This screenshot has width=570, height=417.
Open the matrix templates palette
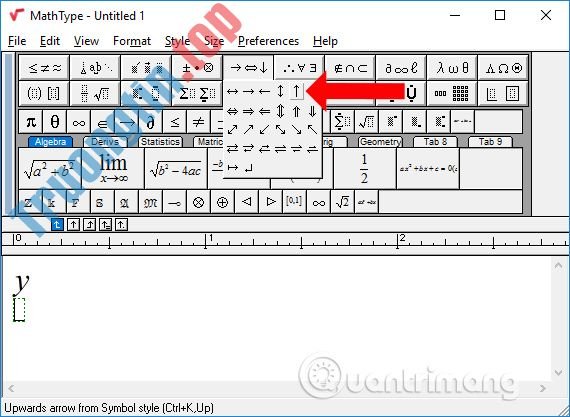pos(452,93)
